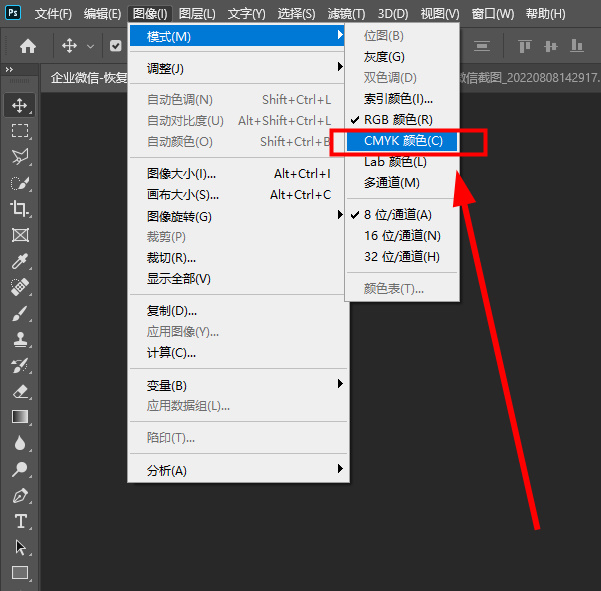Viewport: 601px width, 591px height.
Task: Choose 复制(D)... menu entry
Action: coord(237,311)
